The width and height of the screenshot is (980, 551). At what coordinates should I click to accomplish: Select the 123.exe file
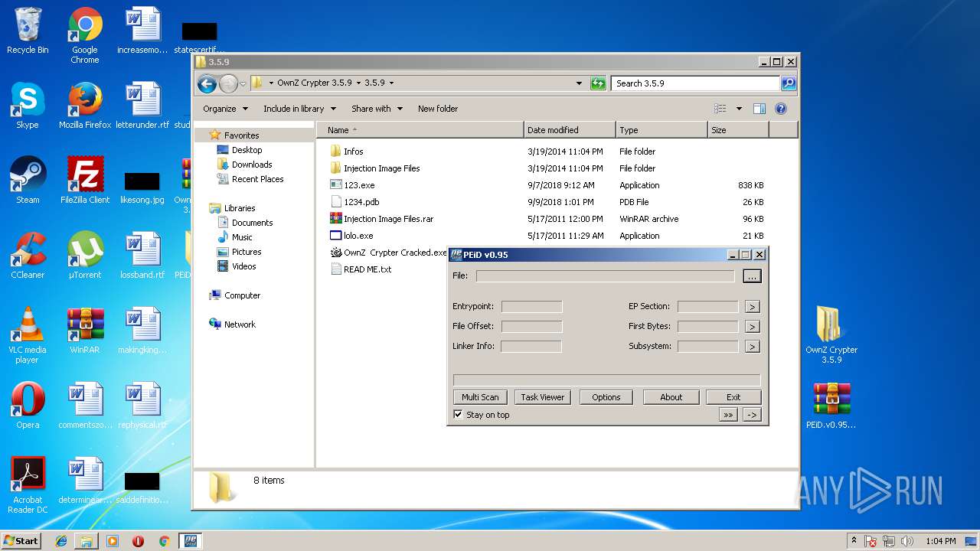click(359, 185)
